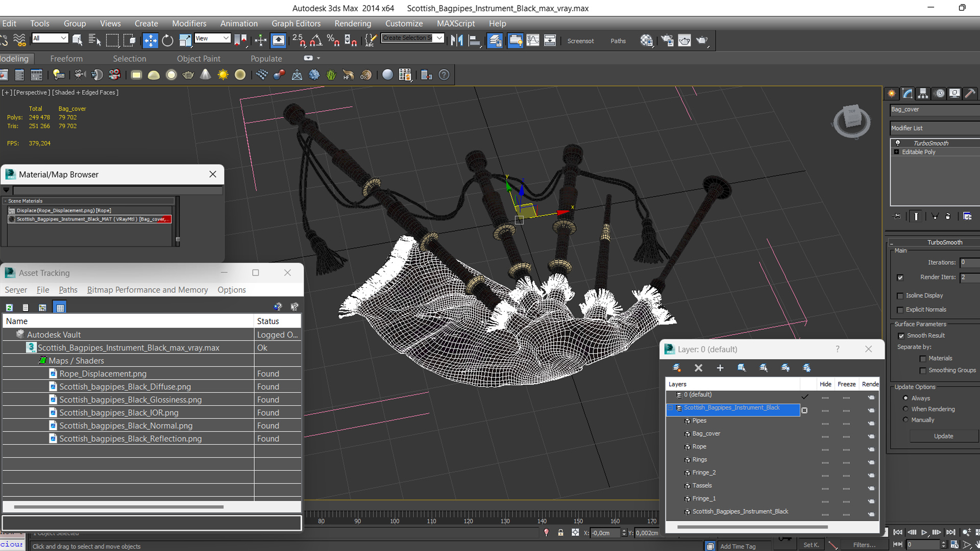The height and width of the screenshot is (551, 980).
Task: Select the When Rendering update option
Action: [906, 409]
